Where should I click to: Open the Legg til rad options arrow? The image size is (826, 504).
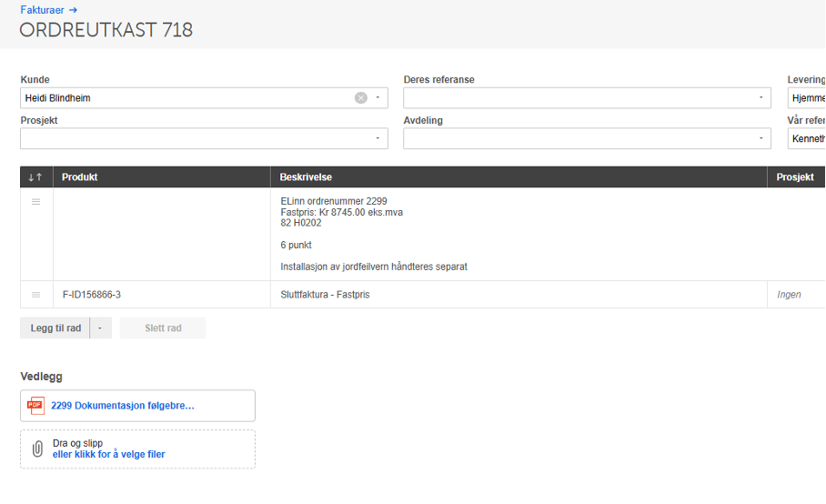100,328
